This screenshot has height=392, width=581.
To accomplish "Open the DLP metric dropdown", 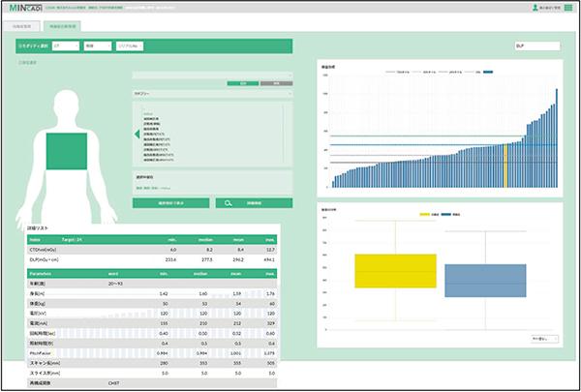I will [x=536, y=45].
